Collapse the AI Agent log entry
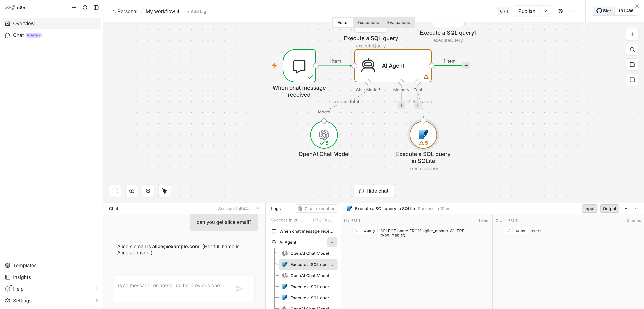Image resolution: width=644 pixels, height=309 pixels. pos(332,242)
